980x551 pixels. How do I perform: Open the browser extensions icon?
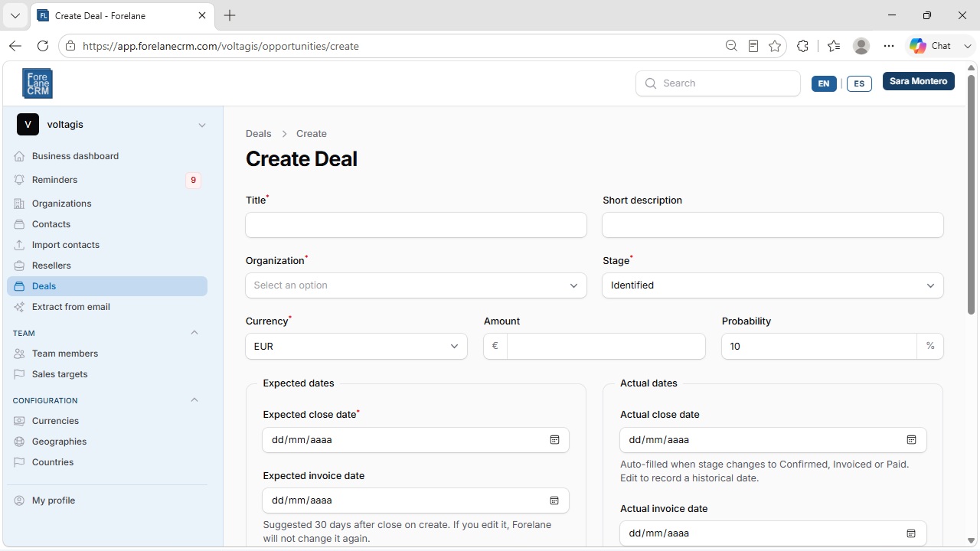802,46
